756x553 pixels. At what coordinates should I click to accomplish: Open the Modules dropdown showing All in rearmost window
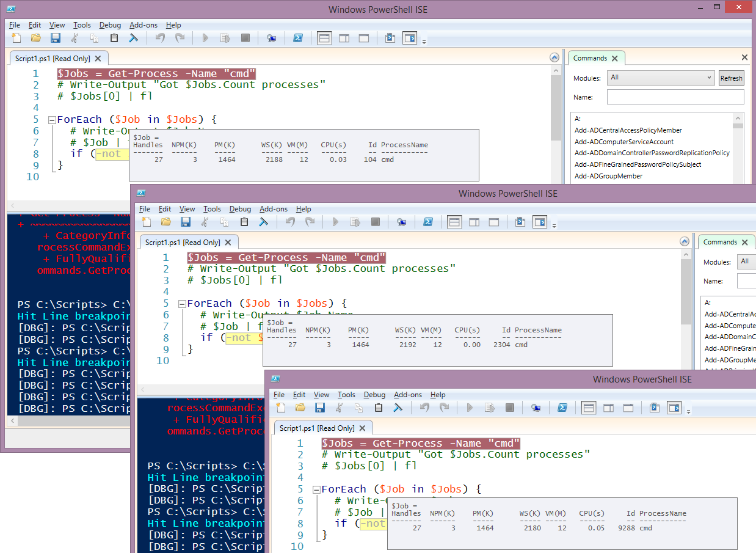[661, 78]
